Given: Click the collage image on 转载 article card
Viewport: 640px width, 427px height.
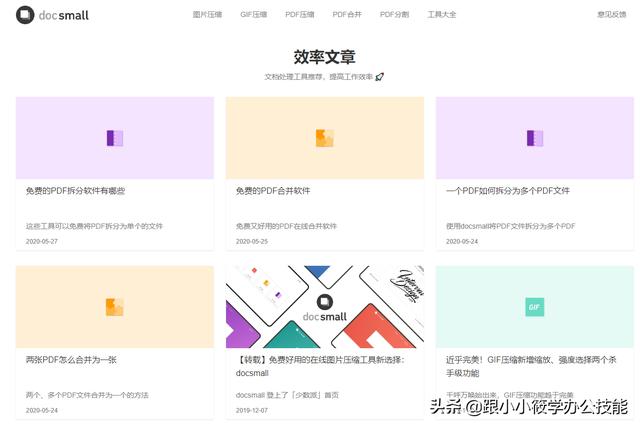Looking at the screenshot, I should 325,307.
